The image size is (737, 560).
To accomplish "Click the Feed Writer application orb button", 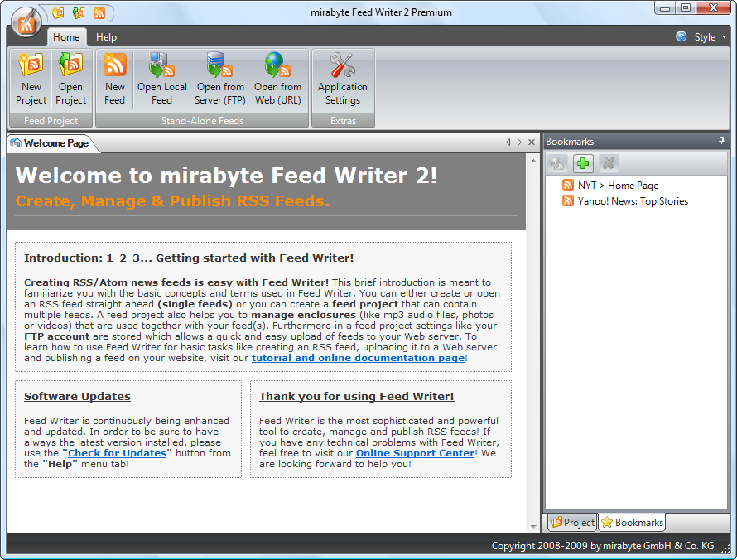I will (x=26, y=22).
